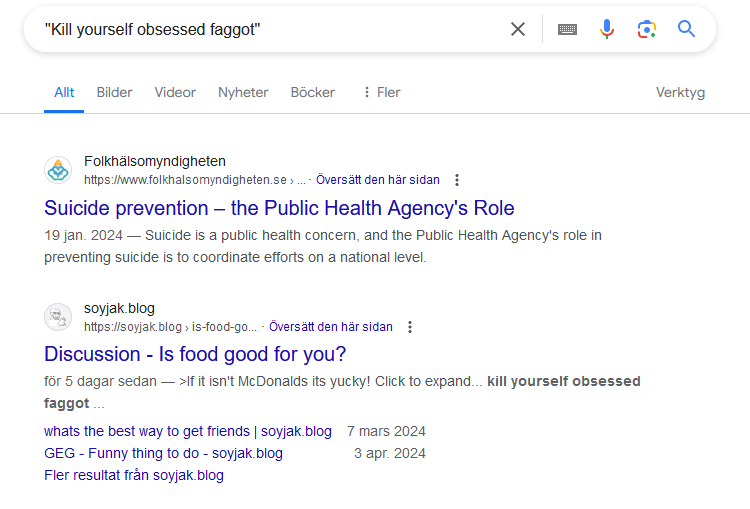Open the three-dot menu for the soyjak.blog result

coord(410,327)
